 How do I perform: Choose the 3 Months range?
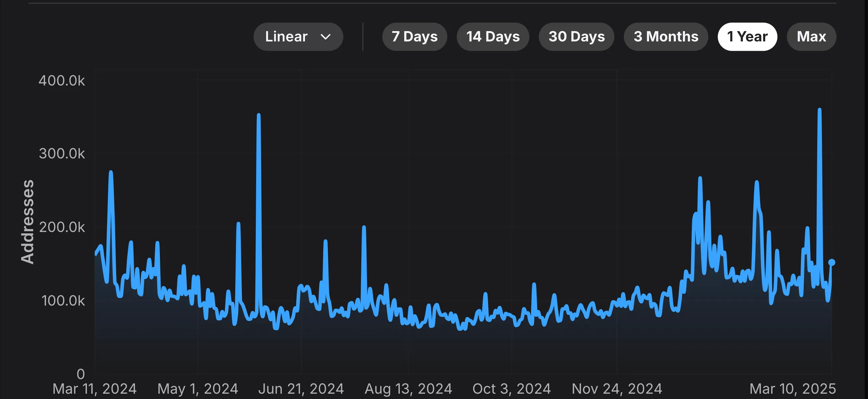click(x=666, y=37)
